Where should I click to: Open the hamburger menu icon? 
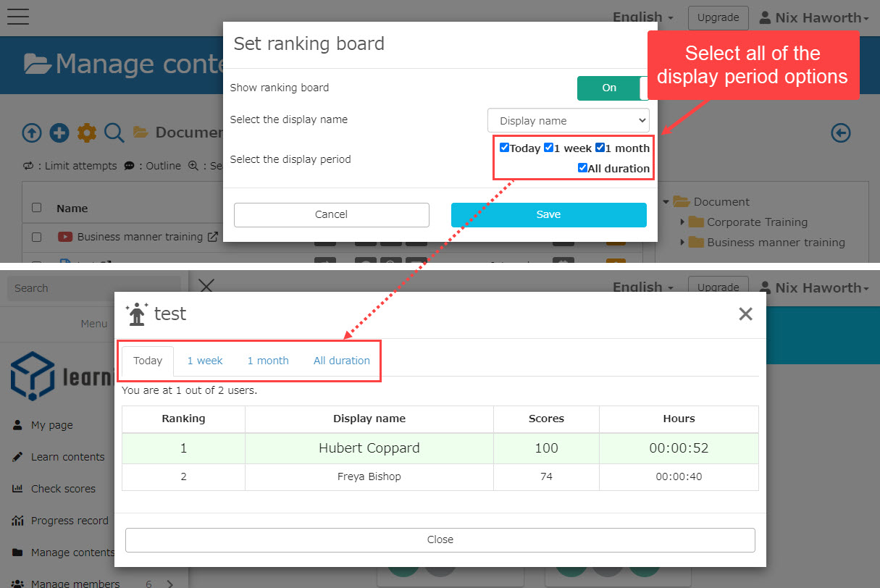pos(17,16)
